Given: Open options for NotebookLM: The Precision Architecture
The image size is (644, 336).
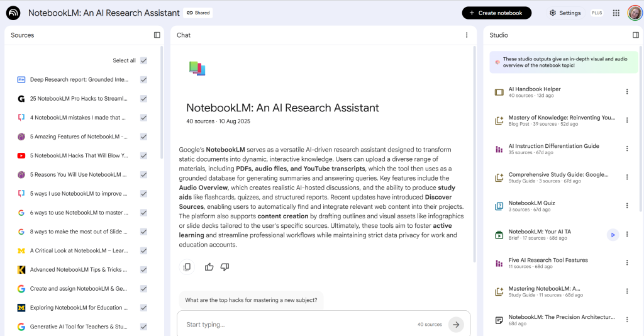Looking at the screenshot, I should 627,320.
